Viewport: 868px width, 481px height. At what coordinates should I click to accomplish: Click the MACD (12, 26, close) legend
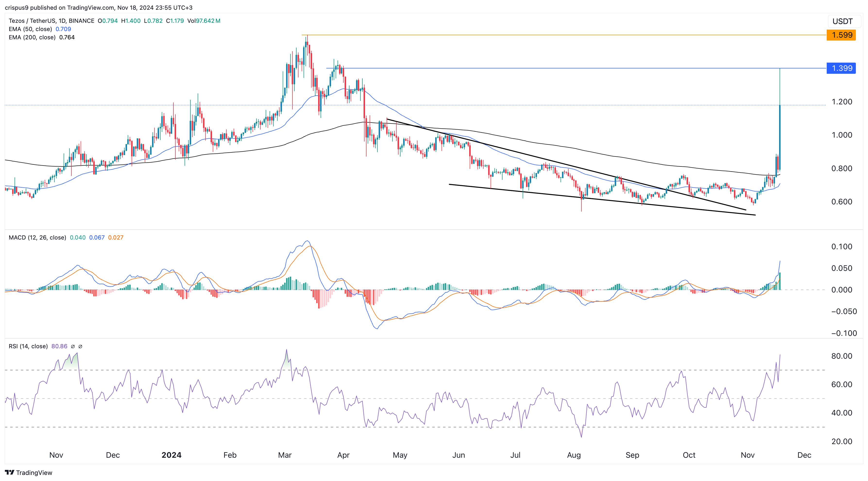coord(37,238)
